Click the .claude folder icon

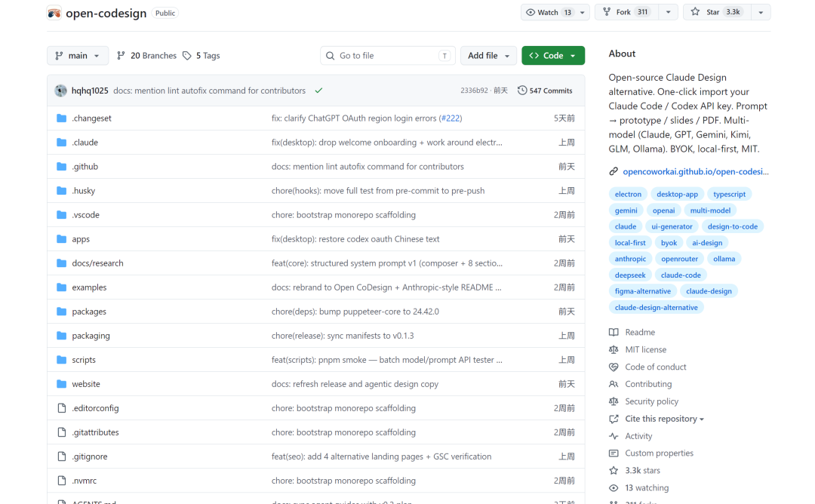point(62,143)
